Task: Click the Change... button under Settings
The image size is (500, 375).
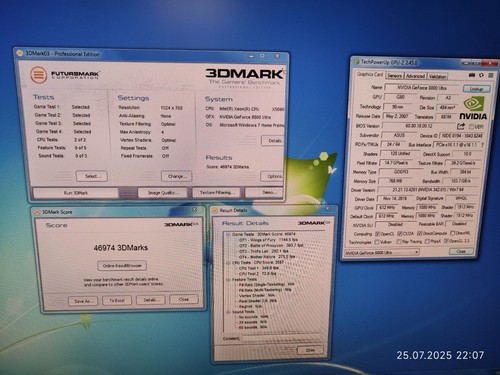Action: pyautogui.click(x=177, y=176)
